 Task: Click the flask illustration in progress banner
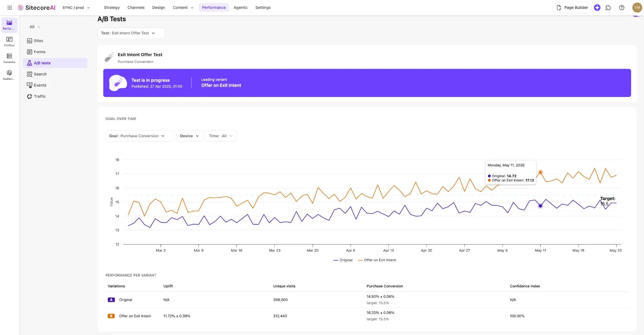tap(118, 83)
